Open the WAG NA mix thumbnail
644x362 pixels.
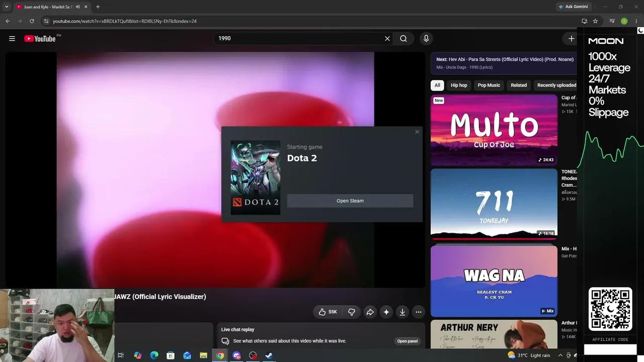(494, 281)
